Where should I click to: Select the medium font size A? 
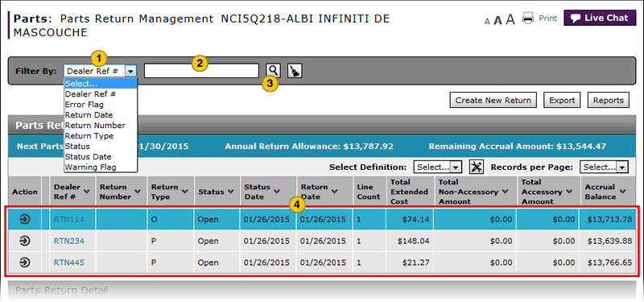(x=497, y=20)
